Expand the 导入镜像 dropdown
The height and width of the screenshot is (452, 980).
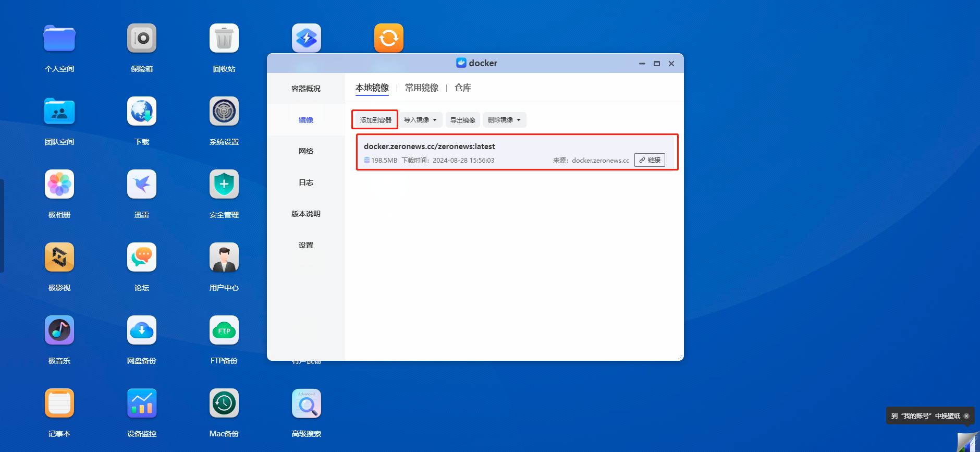point(421,120)
